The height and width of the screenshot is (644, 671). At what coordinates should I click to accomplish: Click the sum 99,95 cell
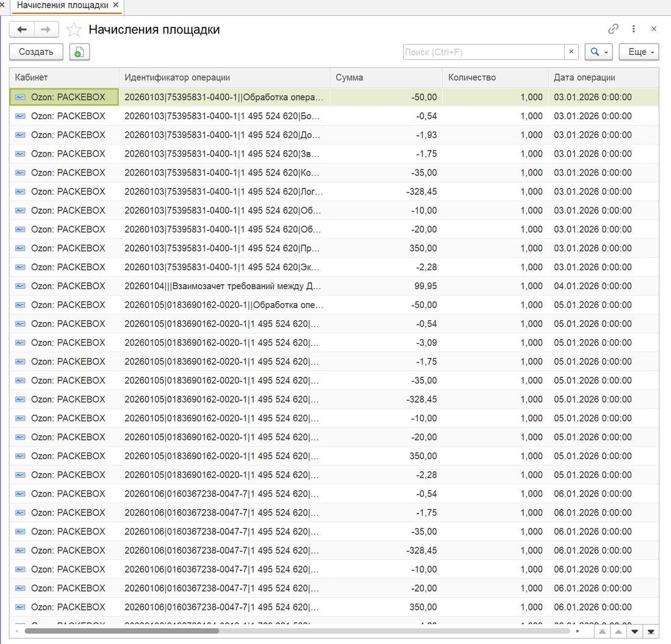pyautogui.click(x=386, y=286)
